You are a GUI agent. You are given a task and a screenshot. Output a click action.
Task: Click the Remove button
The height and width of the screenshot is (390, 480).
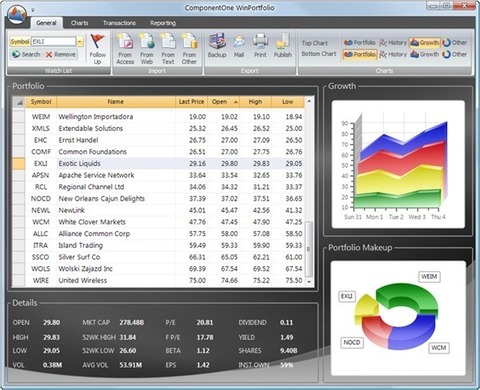(x=61, y=54)
